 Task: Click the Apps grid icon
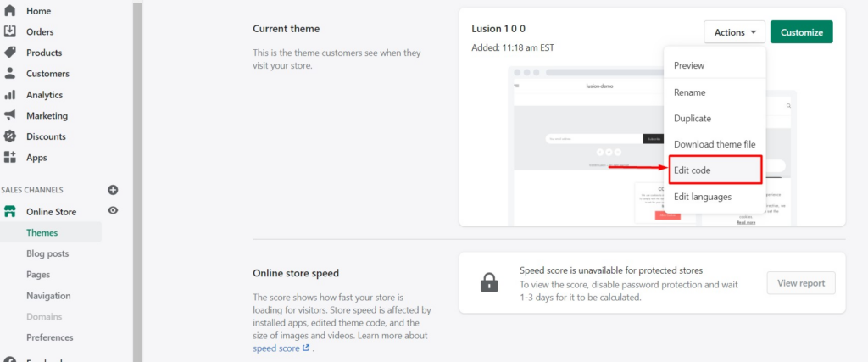coord(9,157)
